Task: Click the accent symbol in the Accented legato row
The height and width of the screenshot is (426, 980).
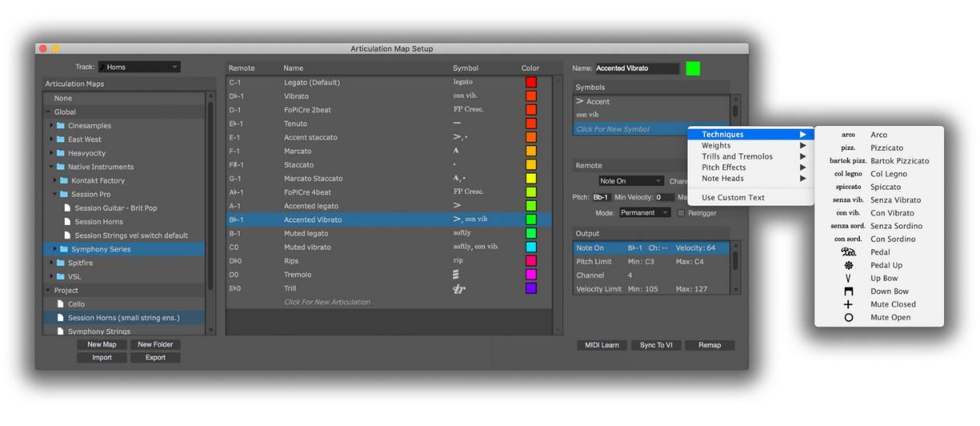Action: [x=458, y=206]
